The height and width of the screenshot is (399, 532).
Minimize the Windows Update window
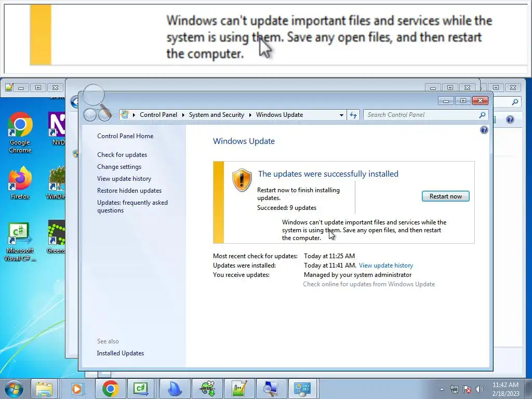click(446, 100)
